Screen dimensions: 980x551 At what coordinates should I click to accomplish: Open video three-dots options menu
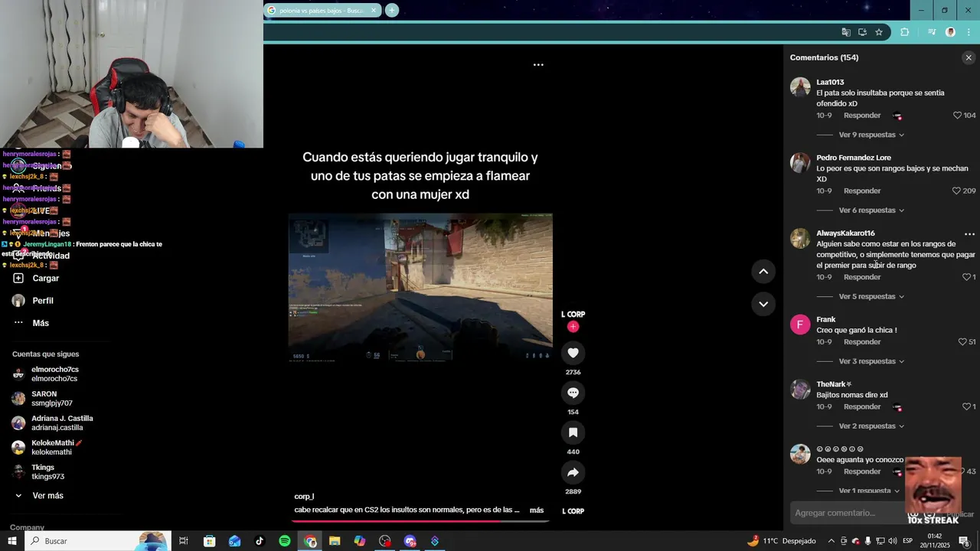(x=538, y=65)
